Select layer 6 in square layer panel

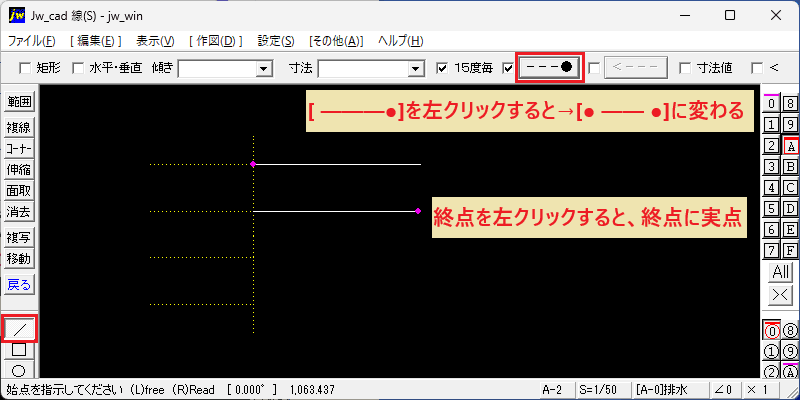click(771, 230)
